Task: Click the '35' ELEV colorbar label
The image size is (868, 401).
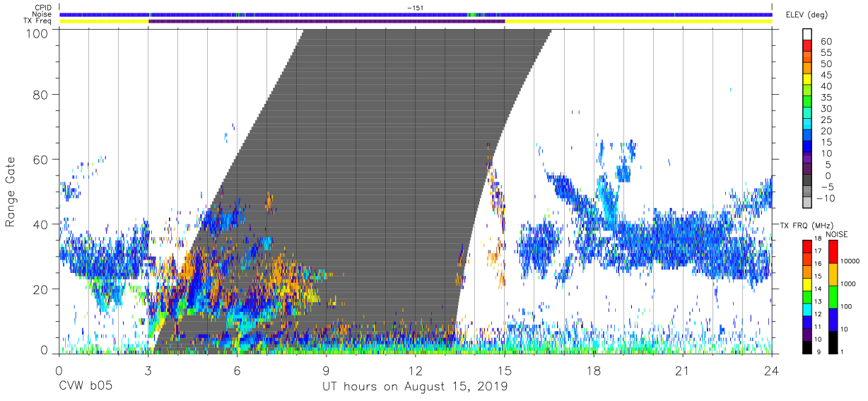Action: (x=826, y=98)
